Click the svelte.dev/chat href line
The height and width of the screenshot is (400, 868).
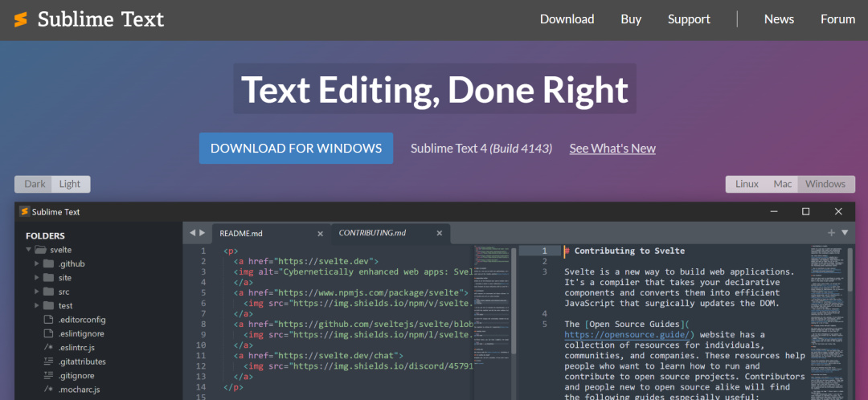(x=319, y=356)
